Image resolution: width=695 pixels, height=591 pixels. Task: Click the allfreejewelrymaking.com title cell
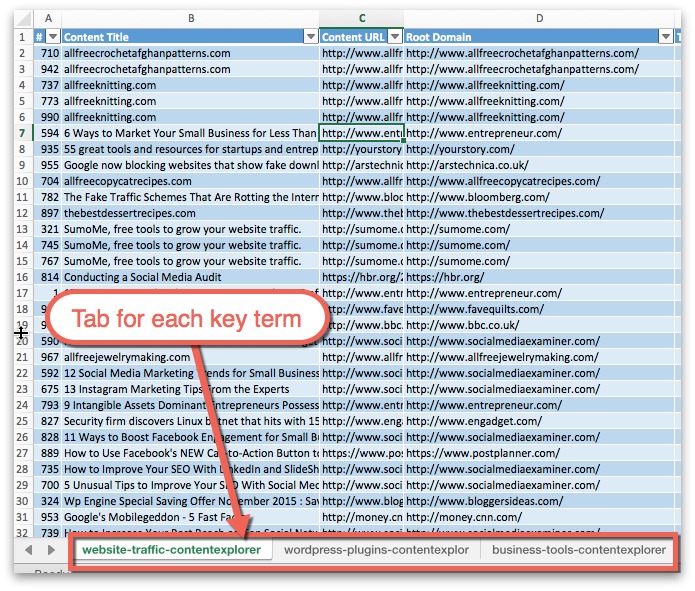point(191,357)
